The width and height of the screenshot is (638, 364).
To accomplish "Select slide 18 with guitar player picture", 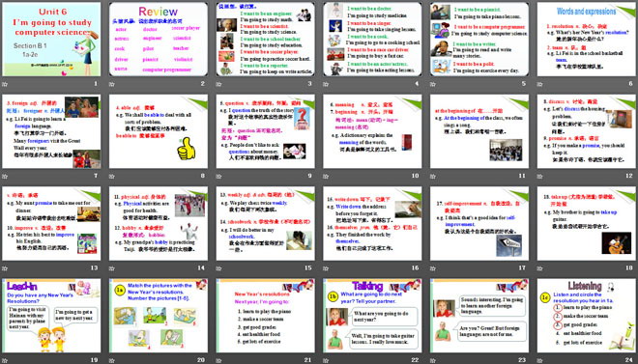I will [587, 223].
